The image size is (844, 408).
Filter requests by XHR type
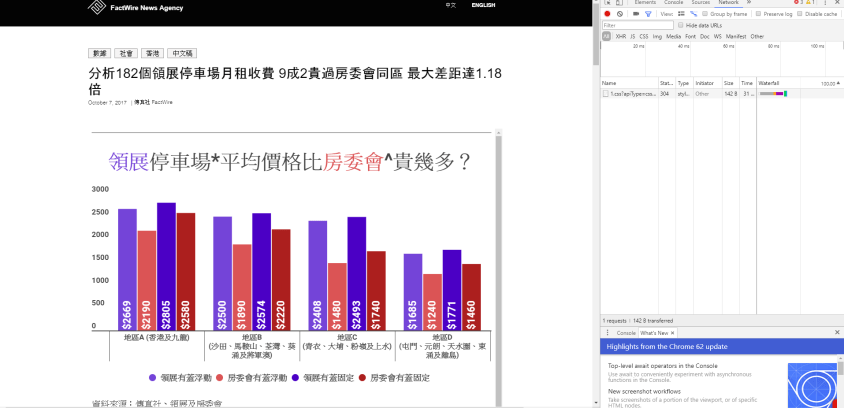click(620, 36)
